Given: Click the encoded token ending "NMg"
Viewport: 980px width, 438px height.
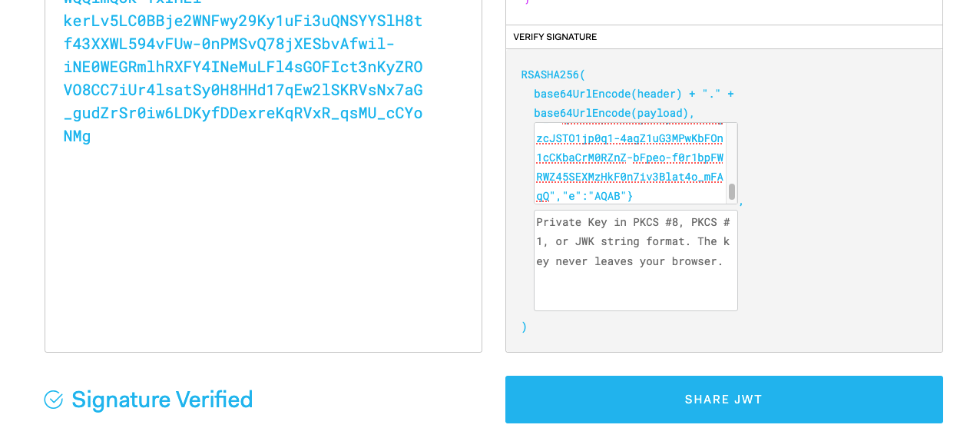Looking at the screenshot, I should [x=78, y=136].
